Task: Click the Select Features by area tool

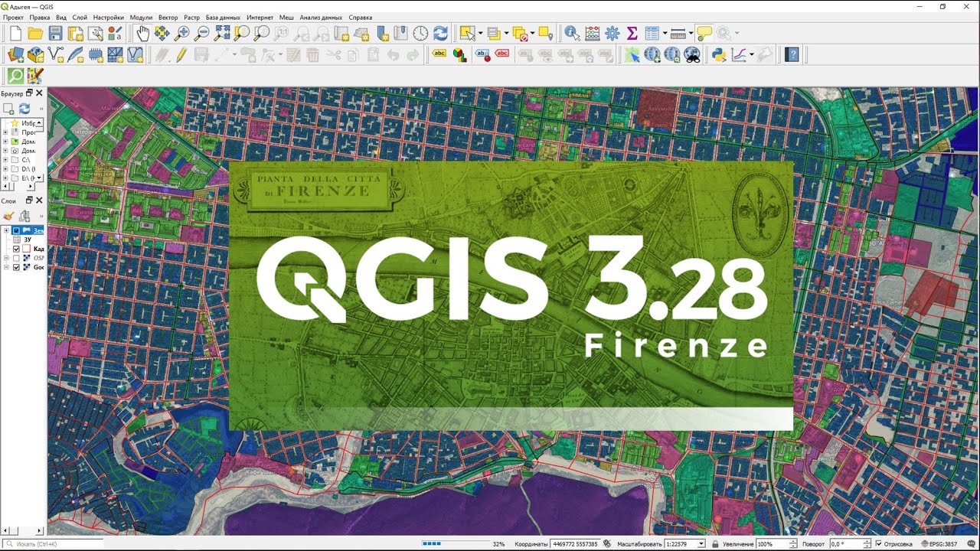Action: pos(466,33)
